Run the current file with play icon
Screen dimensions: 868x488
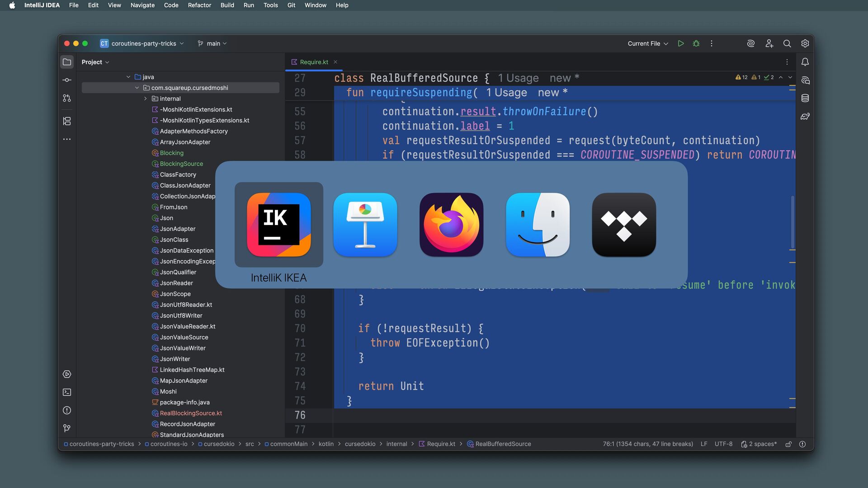(x=680, y=43)
